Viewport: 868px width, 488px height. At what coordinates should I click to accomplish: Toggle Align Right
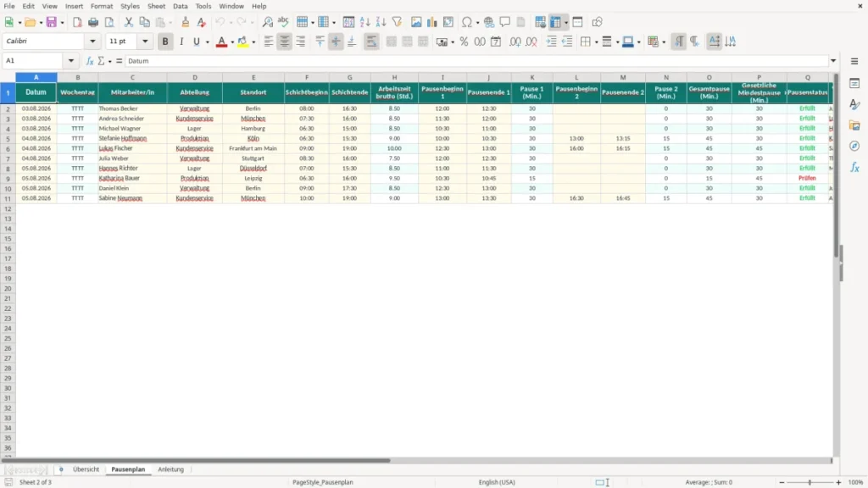(301, 42)
